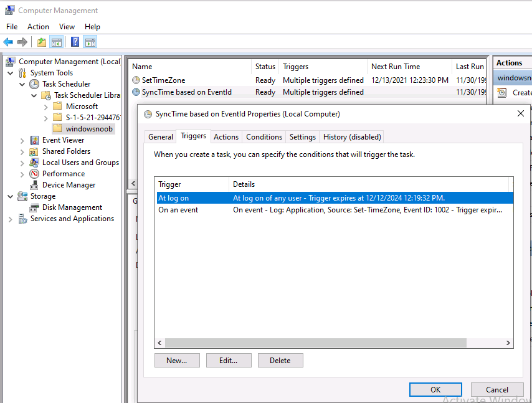
Task: Open the File menu
Action: pyautogui.click(x=12, y=26)
